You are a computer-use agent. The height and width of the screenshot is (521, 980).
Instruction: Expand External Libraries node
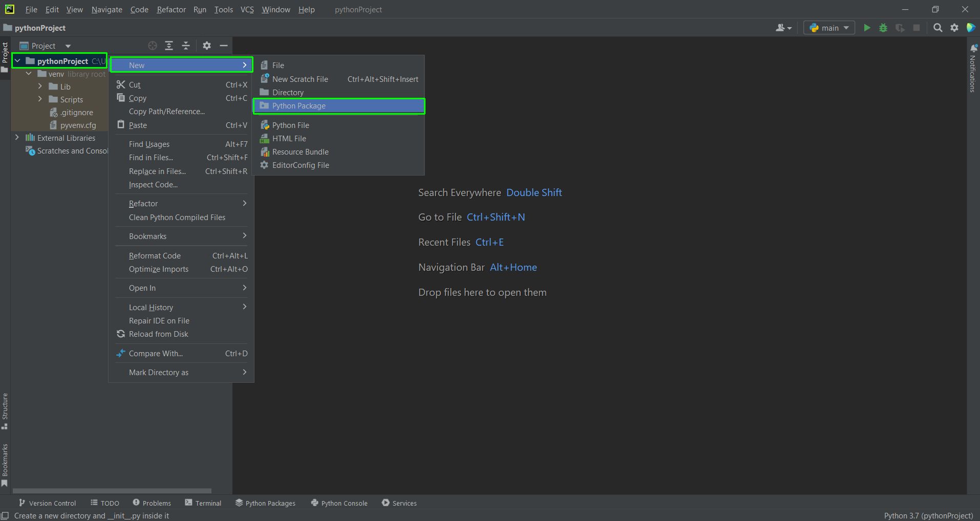17,137
